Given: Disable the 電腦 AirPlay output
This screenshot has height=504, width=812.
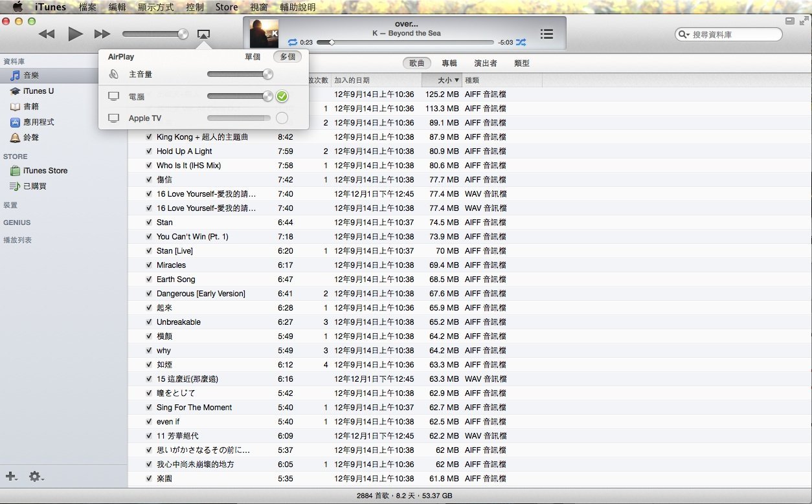Looking at the screenshot, I should (x=282, y=96).
